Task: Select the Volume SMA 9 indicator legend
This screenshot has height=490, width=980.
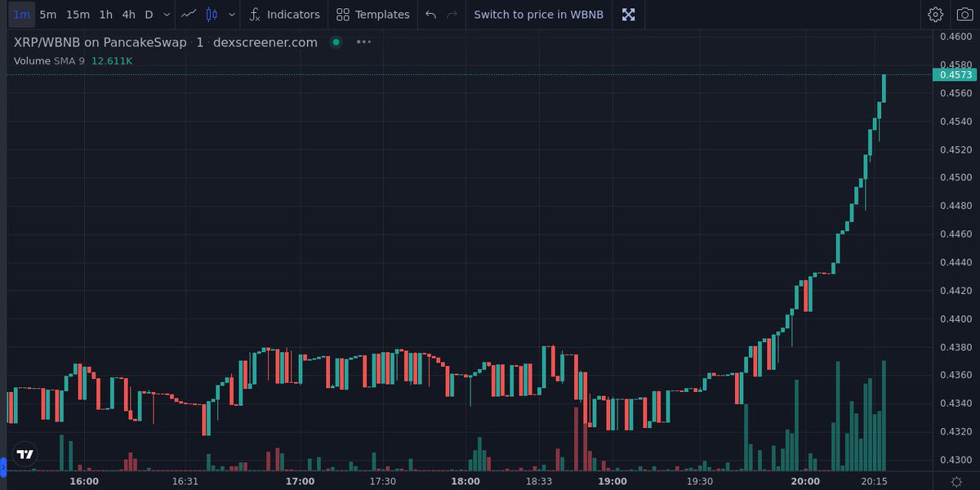Action: [49, 60]
